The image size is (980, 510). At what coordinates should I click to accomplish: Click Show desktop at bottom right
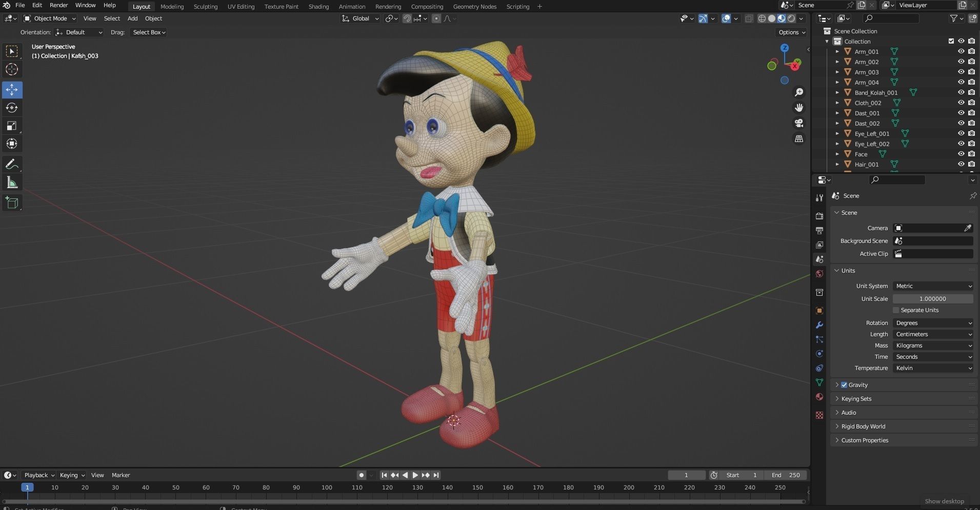[944, 501]
